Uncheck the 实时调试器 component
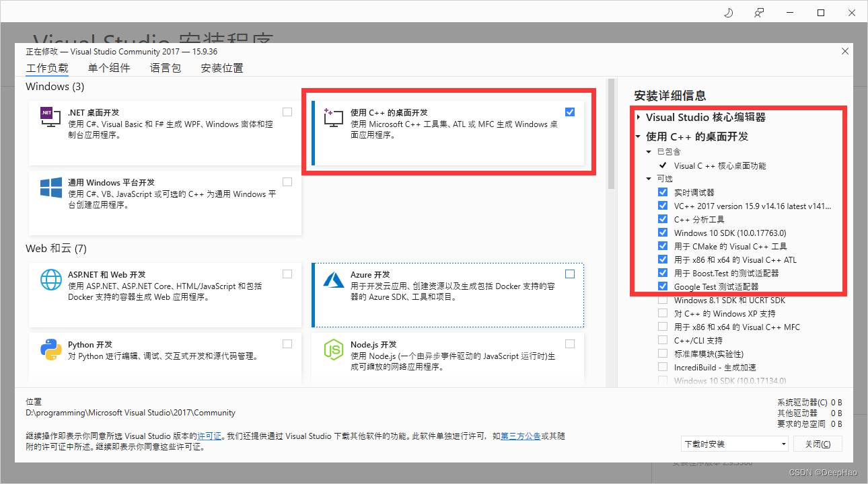The height and width of the screenshot is (484, 868). point(663,192)
